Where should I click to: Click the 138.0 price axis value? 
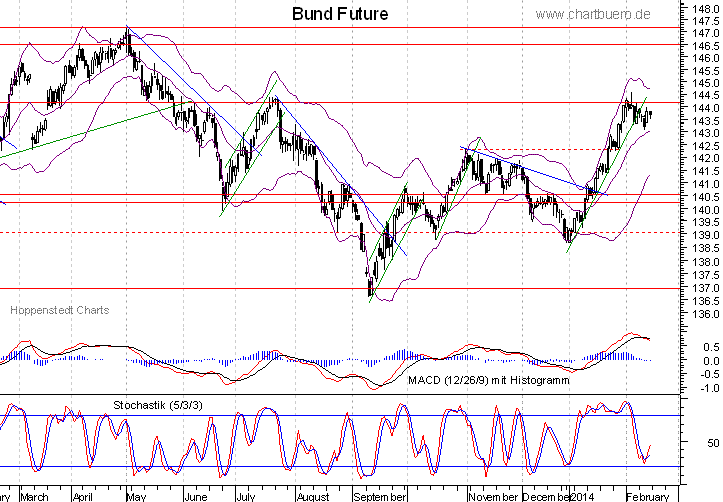pos(706,262)
